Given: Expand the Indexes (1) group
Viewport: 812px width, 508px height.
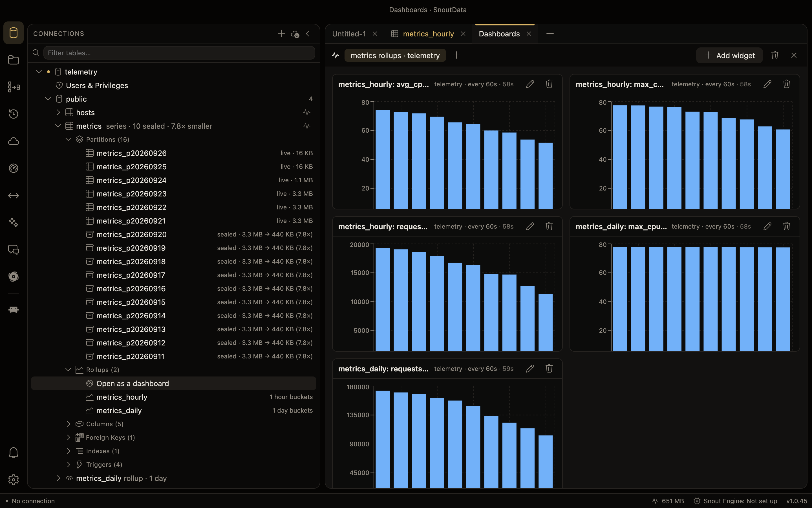Looking at the screenshot, I should pos(69,451).
